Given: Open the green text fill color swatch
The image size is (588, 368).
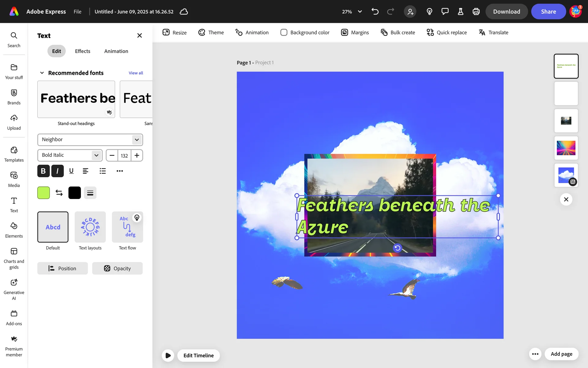Looking at the screenshot, I should pyautogui.click(x=43, y=193).
